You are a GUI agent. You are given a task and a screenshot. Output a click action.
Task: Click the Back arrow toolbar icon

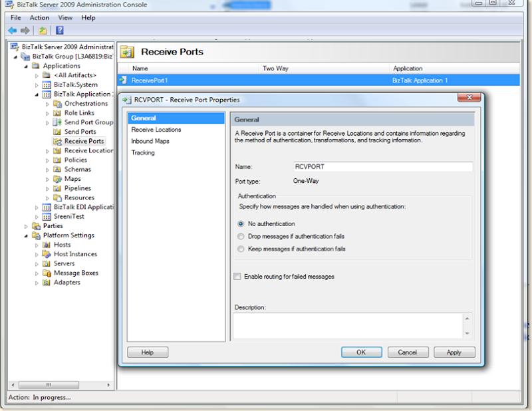coord(13,31)
